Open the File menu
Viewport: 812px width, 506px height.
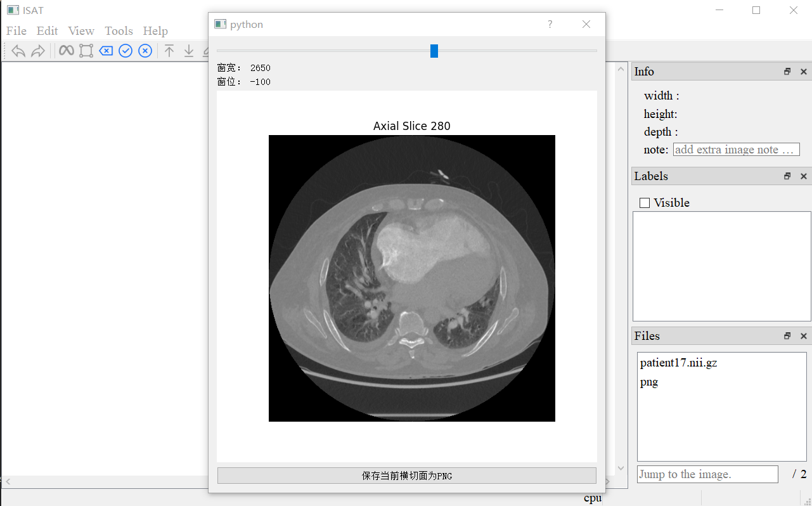coord(16,30)
